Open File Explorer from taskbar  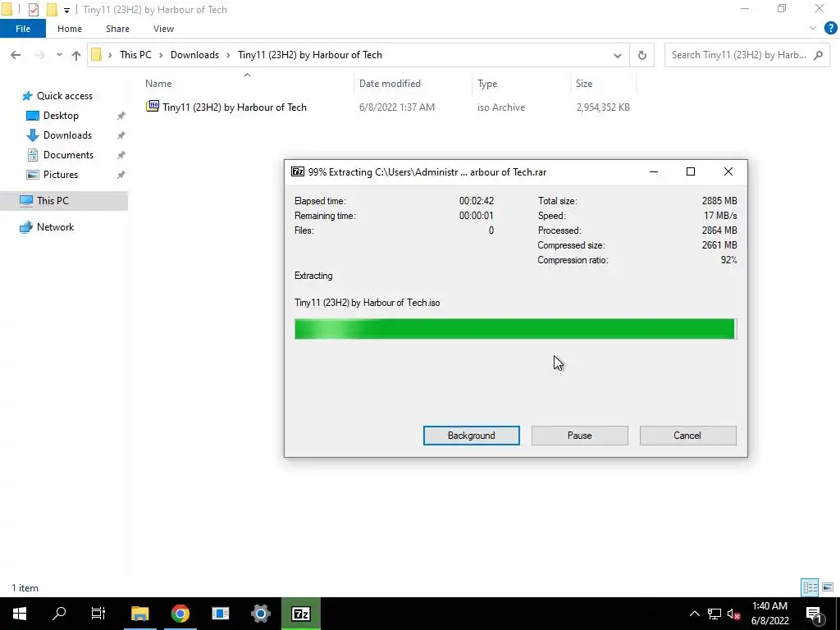[139, 614]
